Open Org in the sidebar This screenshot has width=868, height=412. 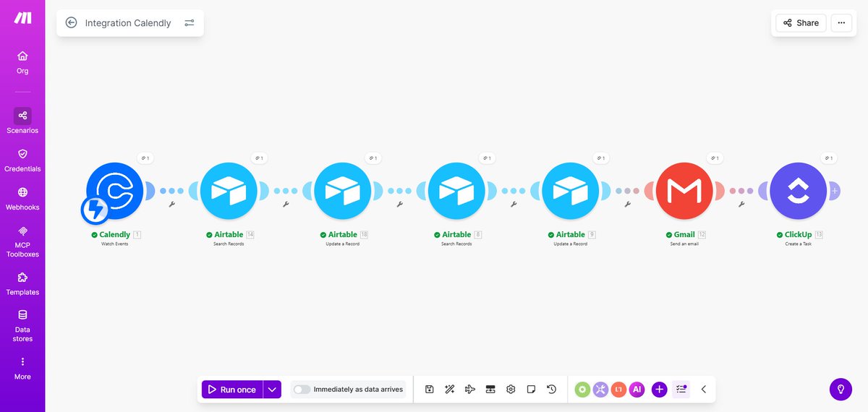(22, 62)
